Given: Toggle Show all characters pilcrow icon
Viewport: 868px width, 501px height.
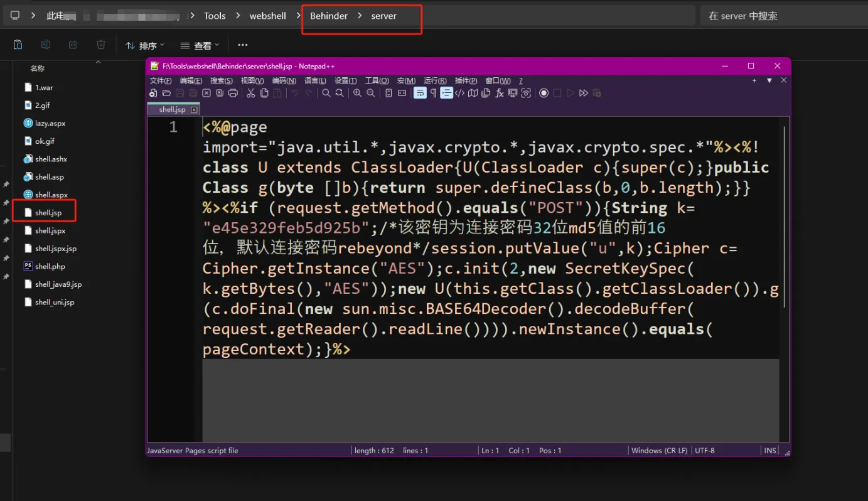Looking at the screenshot, I should tap(433, 93).
